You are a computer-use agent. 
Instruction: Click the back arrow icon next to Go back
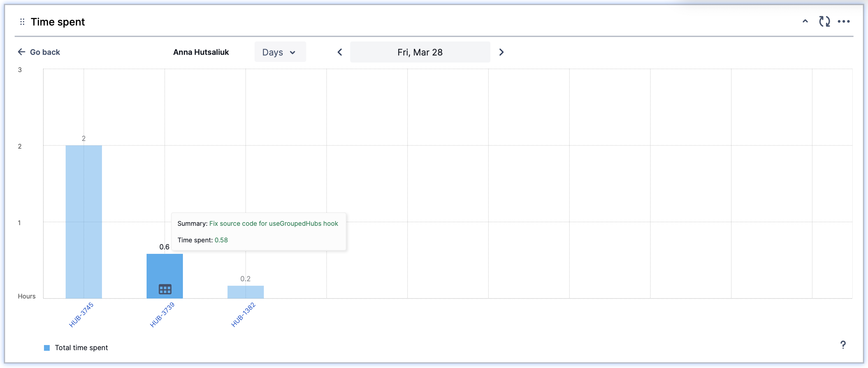(x=21, y=52)
